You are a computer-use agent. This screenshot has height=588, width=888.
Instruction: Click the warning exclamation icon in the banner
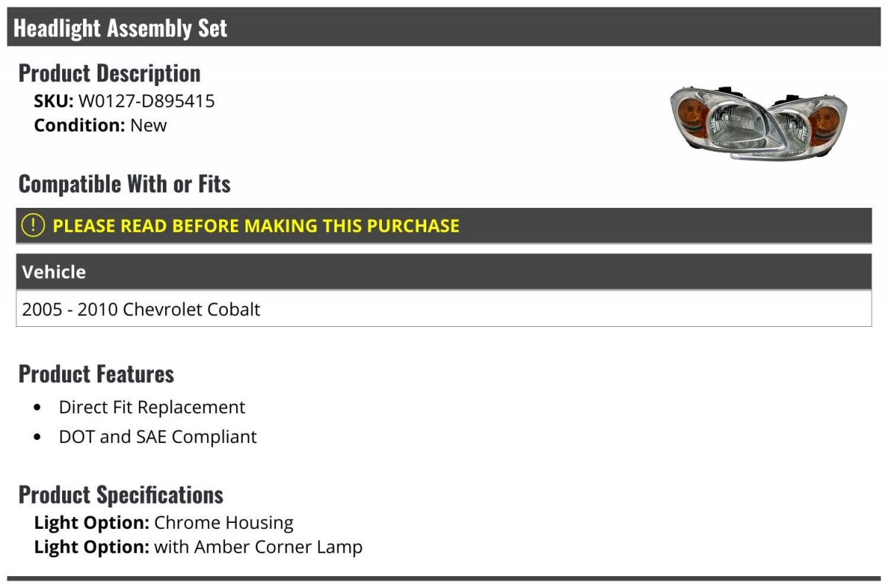[33, 226]
